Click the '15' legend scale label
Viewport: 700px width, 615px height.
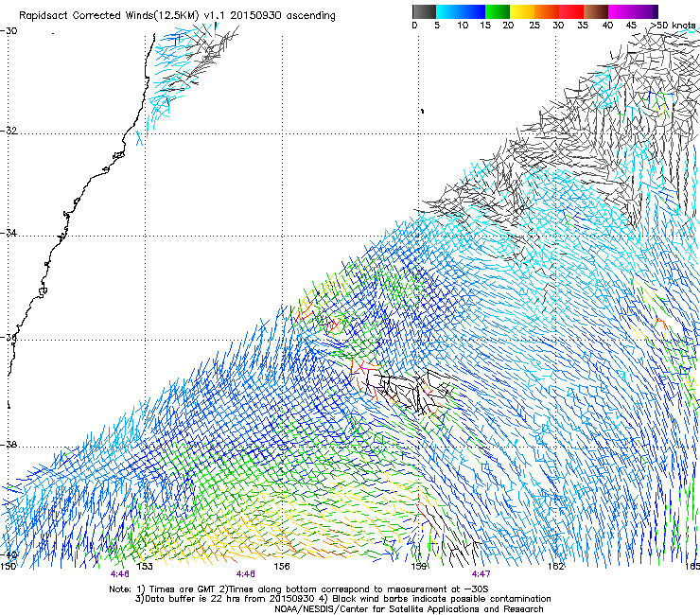click(x=485, y=26)
